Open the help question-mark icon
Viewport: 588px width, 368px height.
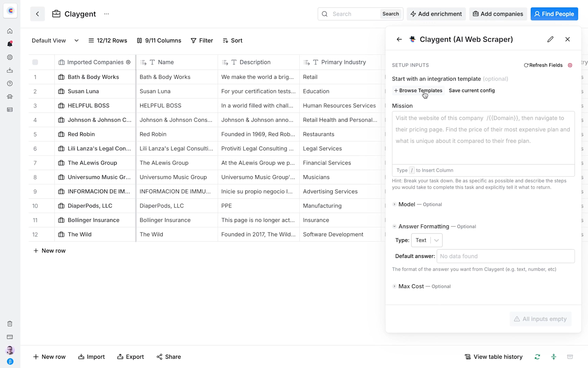pos(10,83)
